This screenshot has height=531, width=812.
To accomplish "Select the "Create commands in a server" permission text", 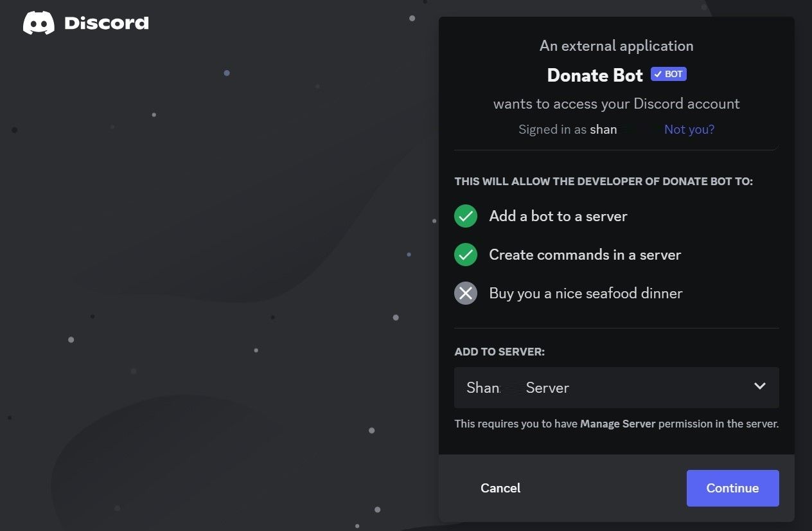I will 585,255.
